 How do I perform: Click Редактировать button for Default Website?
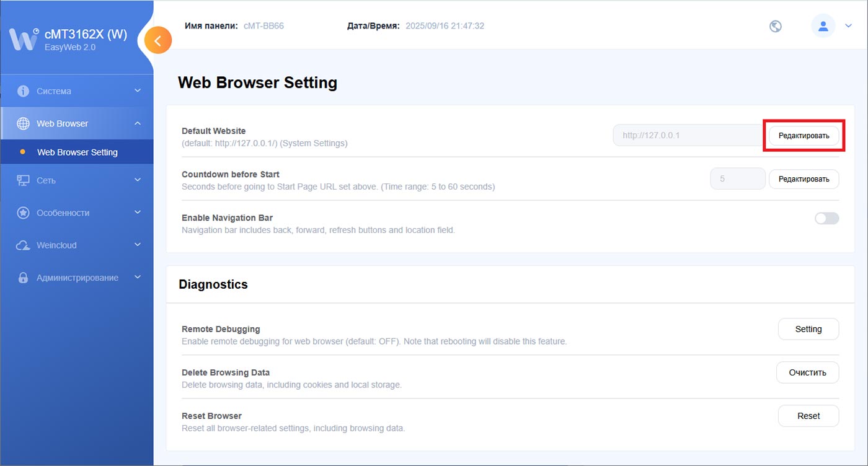(804, 135)
